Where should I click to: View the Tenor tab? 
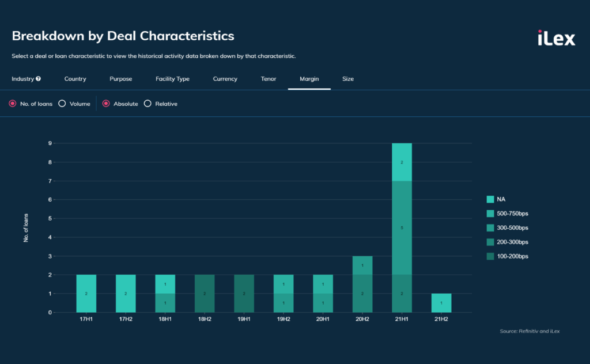[268, 79]
